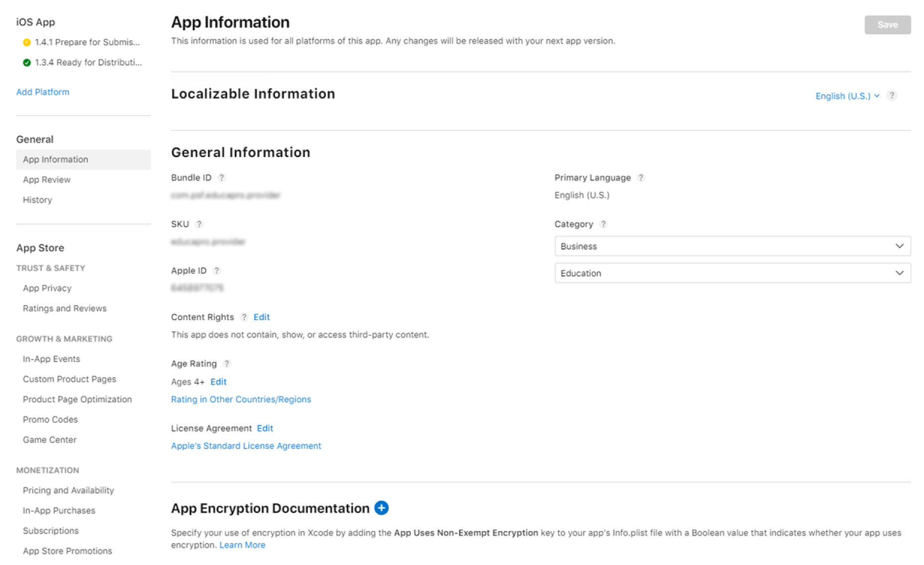This screenshot has height=565, width=924.
Task: Click the Category help question mark
Action: click(603, 224)
